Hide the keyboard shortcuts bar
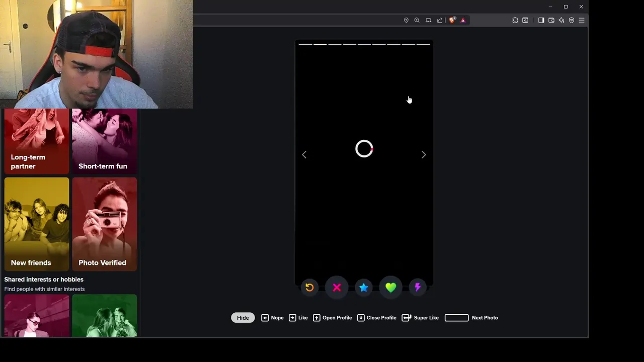The height and width of the screenshot is (362, 644). pos(243,318)
